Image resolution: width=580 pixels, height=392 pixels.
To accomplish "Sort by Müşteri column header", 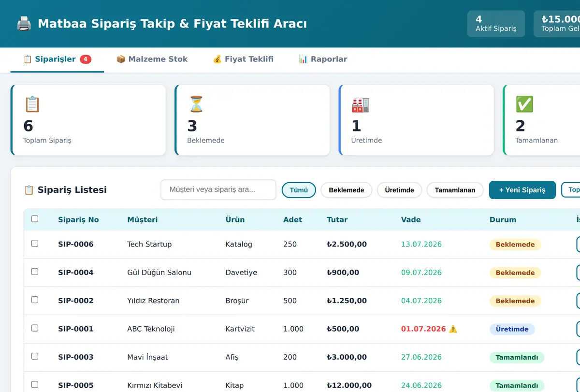I will (142, 219).
